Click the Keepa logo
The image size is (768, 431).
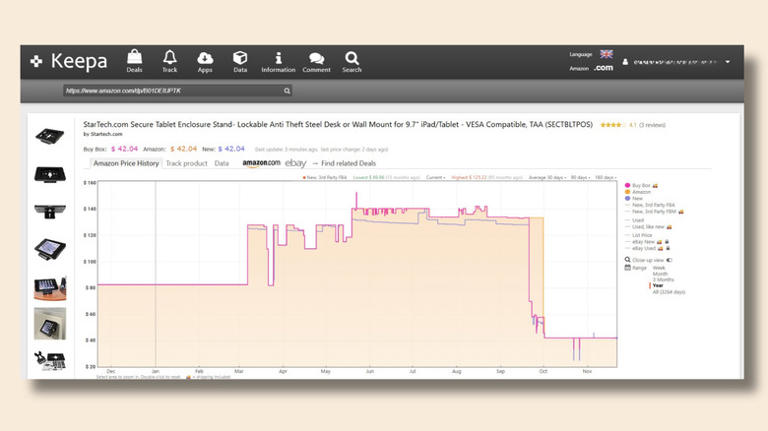(x=69, y=61)
